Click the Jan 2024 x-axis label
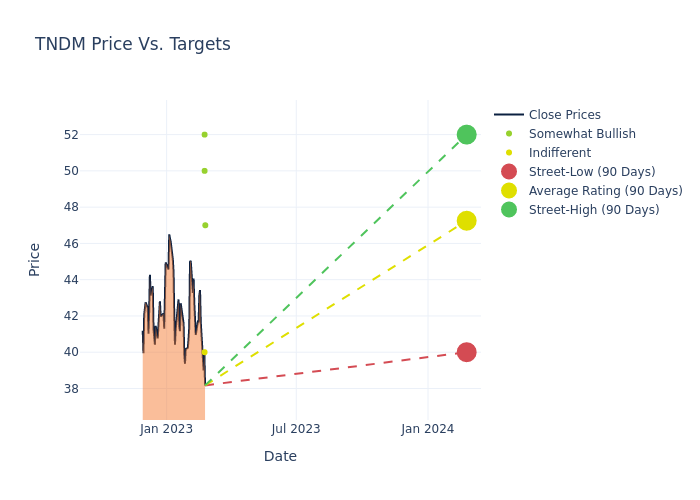Image resolution: width=700 pixels, height=500 pixels. [428, 429]
